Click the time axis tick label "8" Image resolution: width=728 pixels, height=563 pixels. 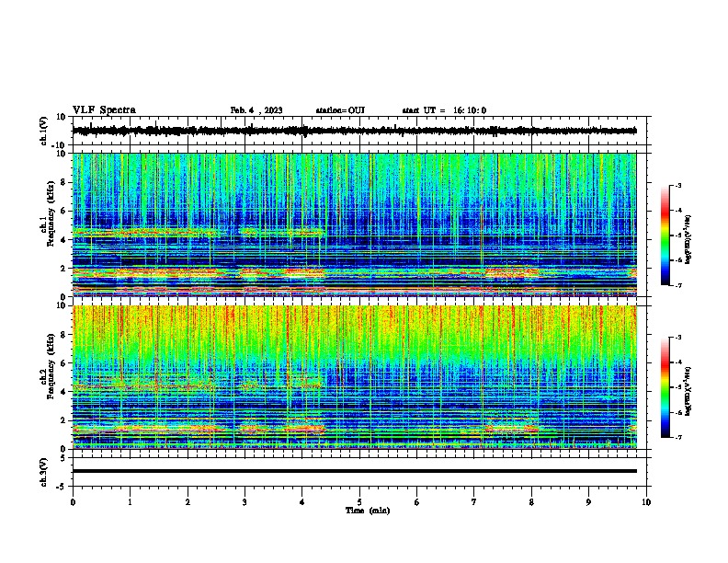click(531, 502)
